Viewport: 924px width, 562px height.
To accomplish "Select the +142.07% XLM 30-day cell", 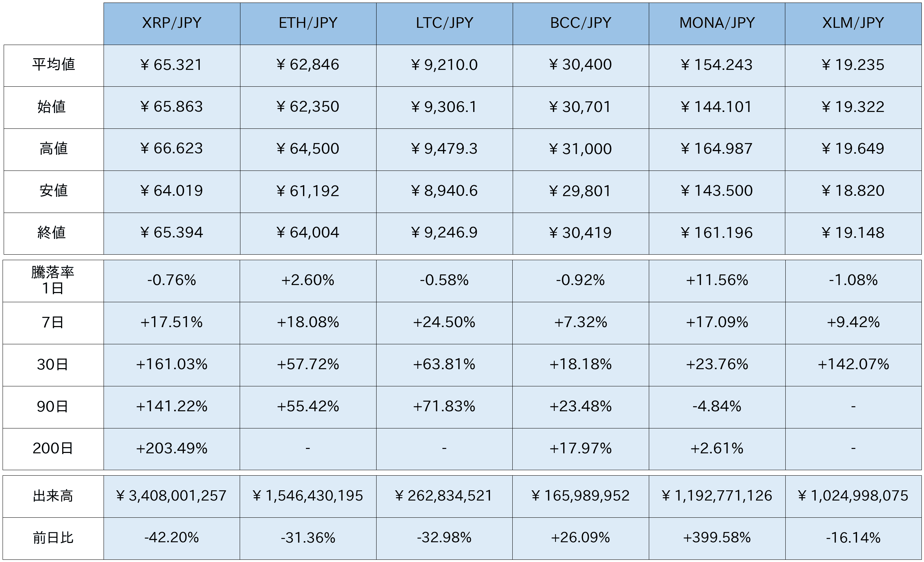I will click(853, 364).
